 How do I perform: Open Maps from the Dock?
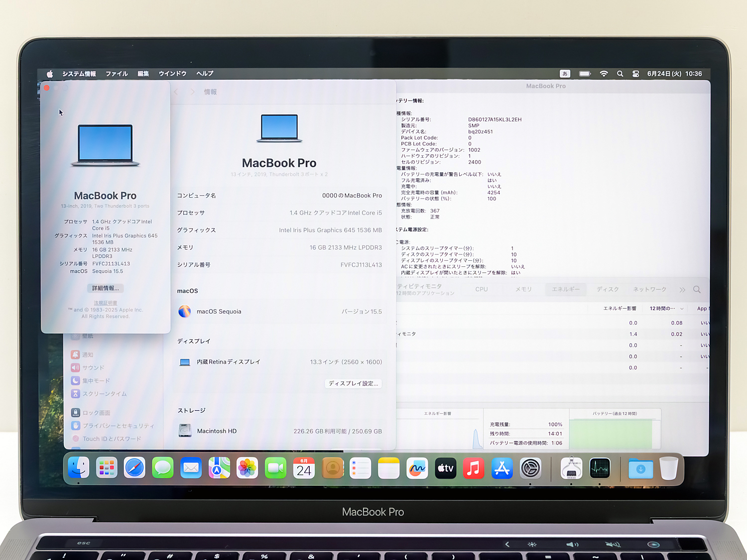(x=219, y=468)
